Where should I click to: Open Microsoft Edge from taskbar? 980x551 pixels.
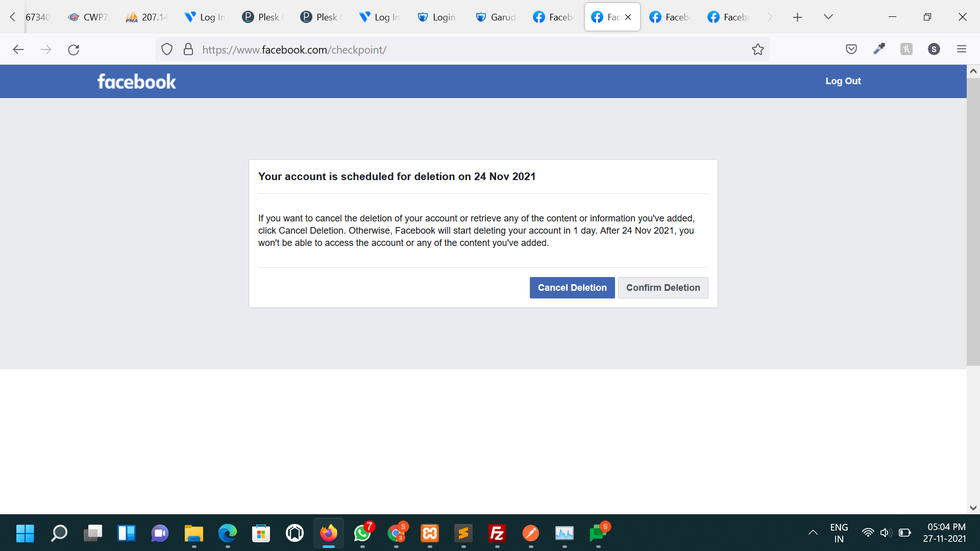[x=228, y=534]
